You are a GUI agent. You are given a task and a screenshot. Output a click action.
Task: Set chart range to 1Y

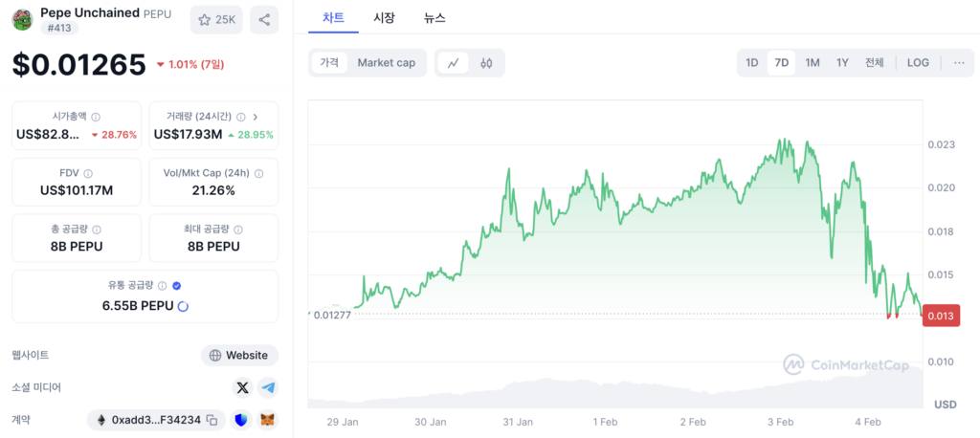tap(842, 62)
